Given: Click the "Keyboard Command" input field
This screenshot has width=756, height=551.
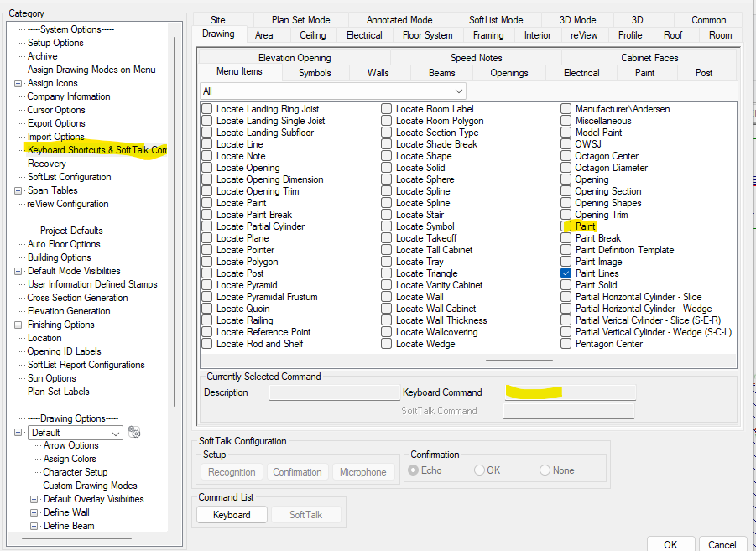Looking at the screenshot, I should [569, 392].
